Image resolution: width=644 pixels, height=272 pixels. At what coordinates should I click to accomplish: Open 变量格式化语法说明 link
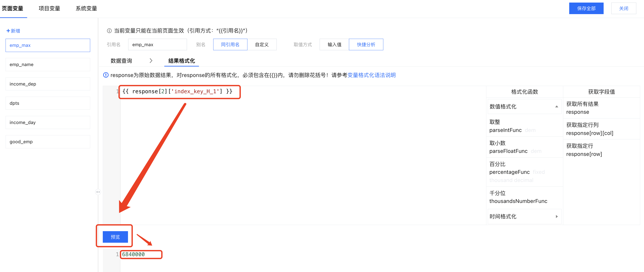[x=371, y=75]
